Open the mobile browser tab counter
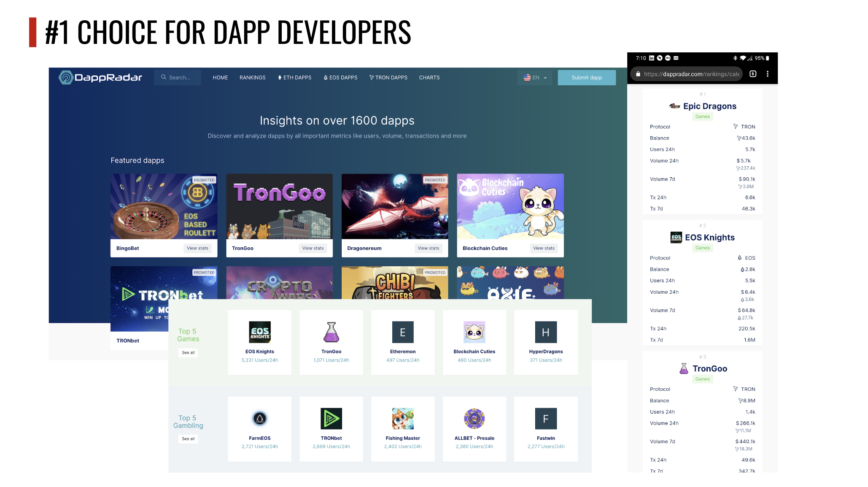This screenshot has width=868, height=487. pyautogui.click(x=753, y=74)
